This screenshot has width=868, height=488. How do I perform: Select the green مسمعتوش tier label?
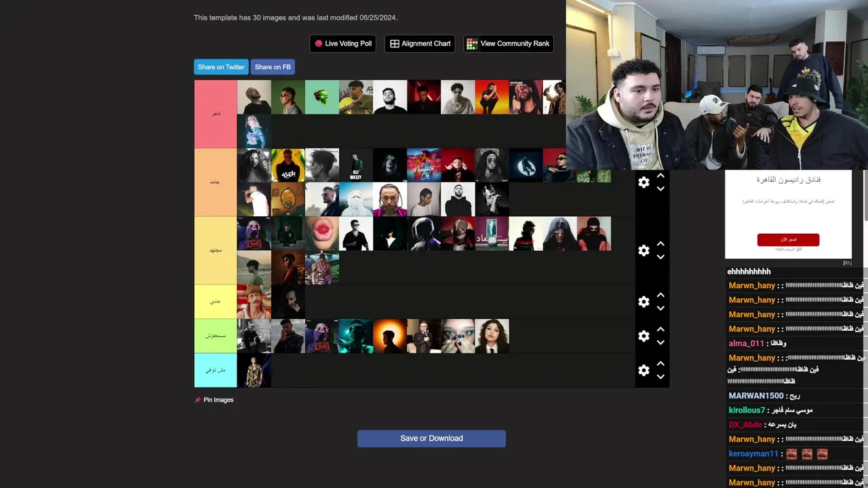pos(216,336)
